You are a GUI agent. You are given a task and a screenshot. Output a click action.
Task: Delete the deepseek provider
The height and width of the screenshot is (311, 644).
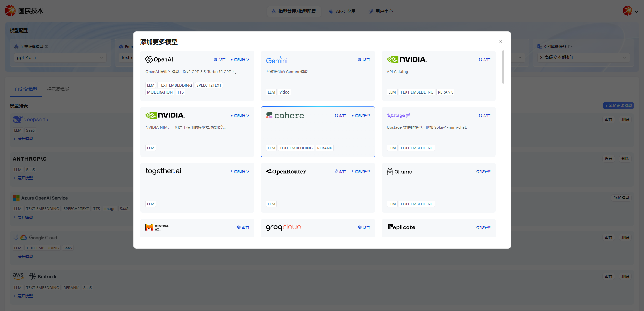625,119
